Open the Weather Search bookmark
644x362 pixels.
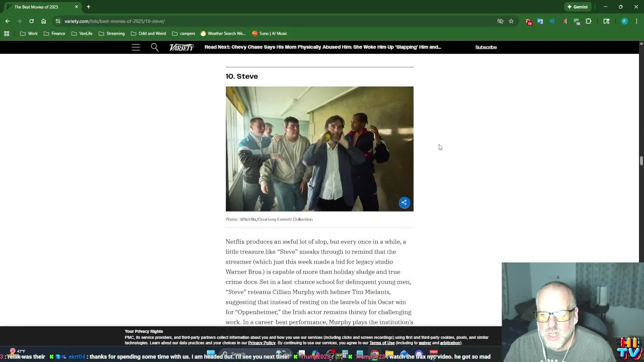point(223,33)
